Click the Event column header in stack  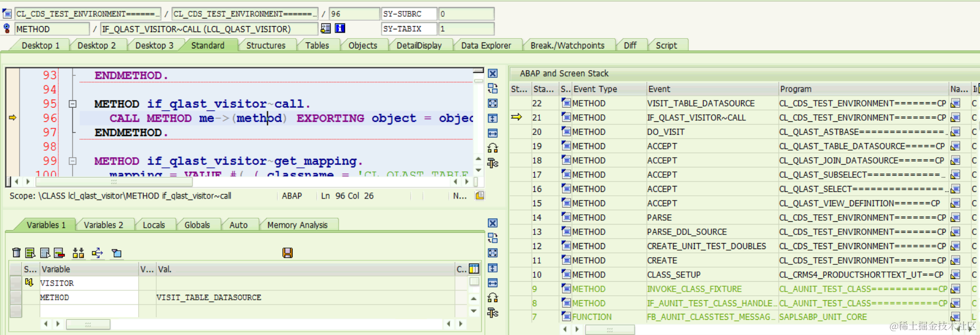coord(712,89)
